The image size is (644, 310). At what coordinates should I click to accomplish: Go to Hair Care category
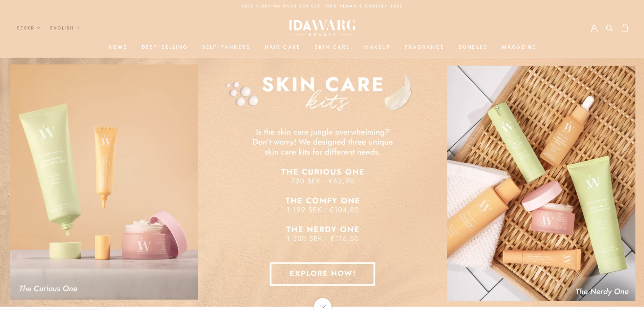[282, 47]
